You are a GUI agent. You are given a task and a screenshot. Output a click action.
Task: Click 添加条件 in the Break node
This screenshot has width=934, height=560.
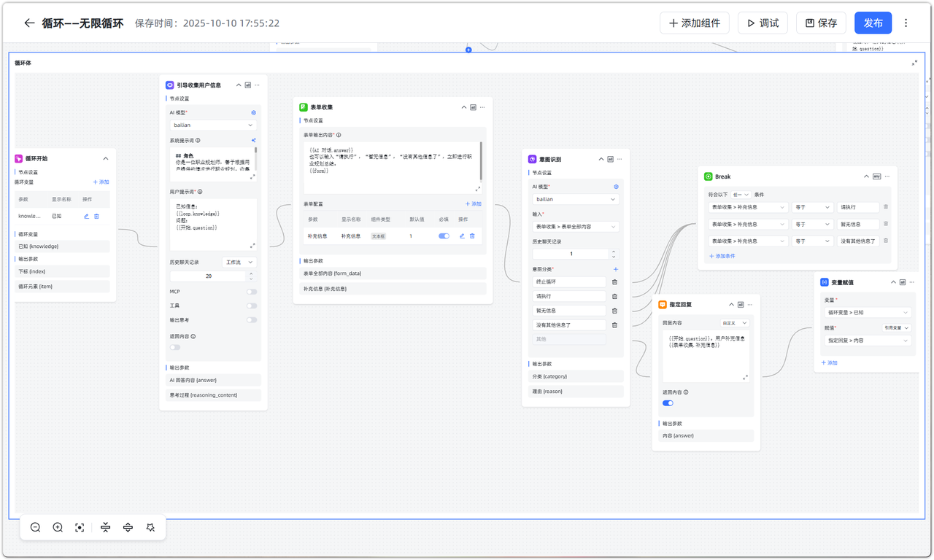[722, 256]
